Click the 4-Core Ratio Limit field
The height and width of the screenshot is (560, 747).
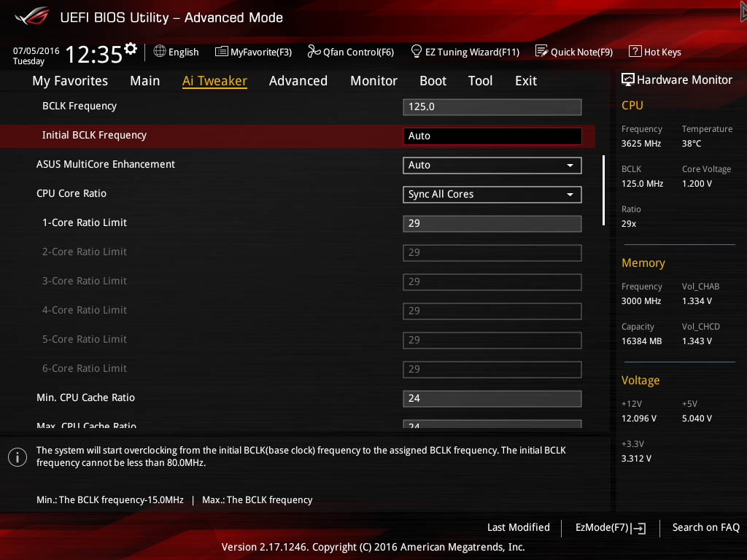point(492,311)
